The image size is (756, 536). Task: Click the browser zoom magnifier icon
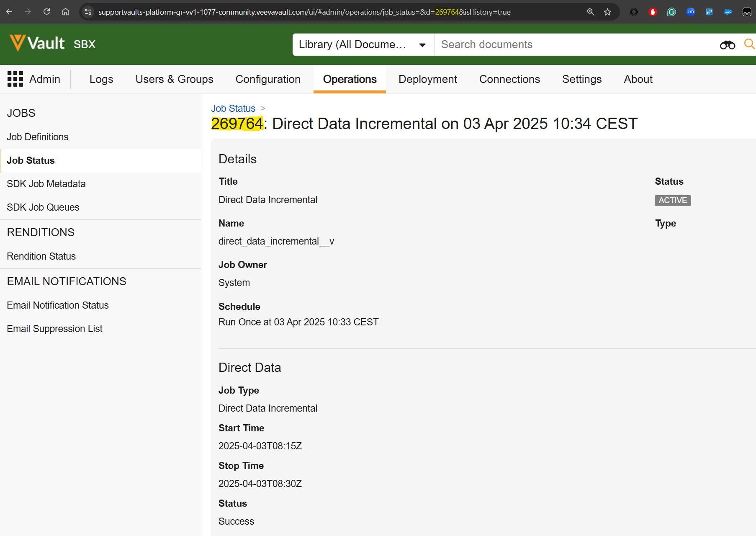tap(590, 12)
